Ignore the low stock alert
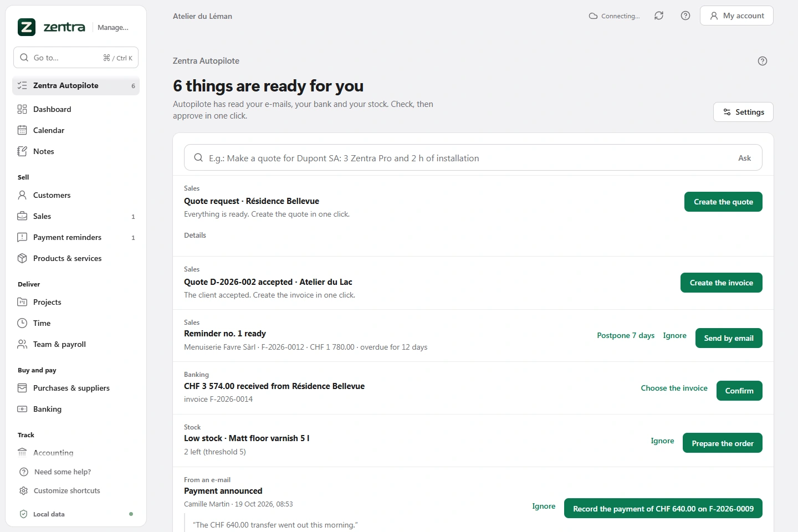This screenshot has width=798, height=532. pyautogui.click(x=662, y=441)
